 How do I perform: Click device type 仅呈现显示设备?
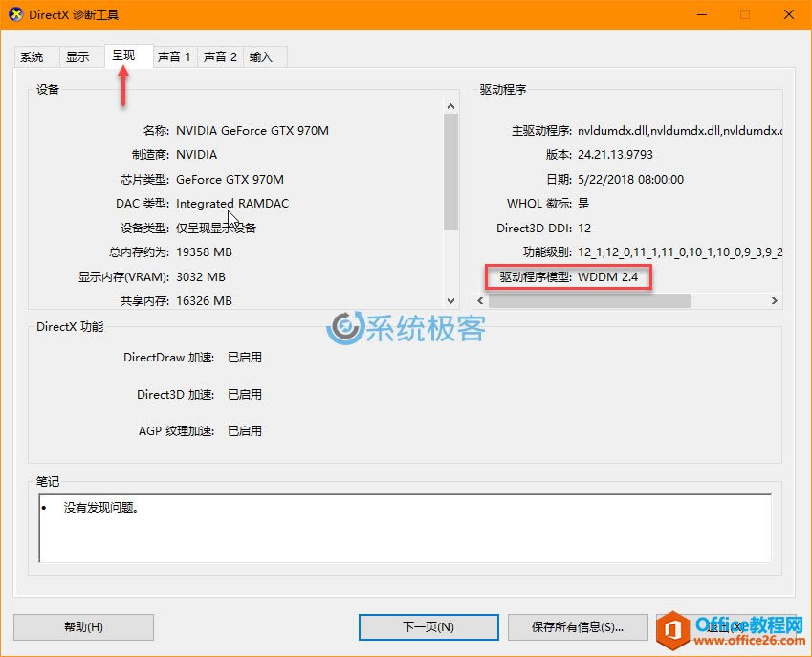tap(216, 229)
